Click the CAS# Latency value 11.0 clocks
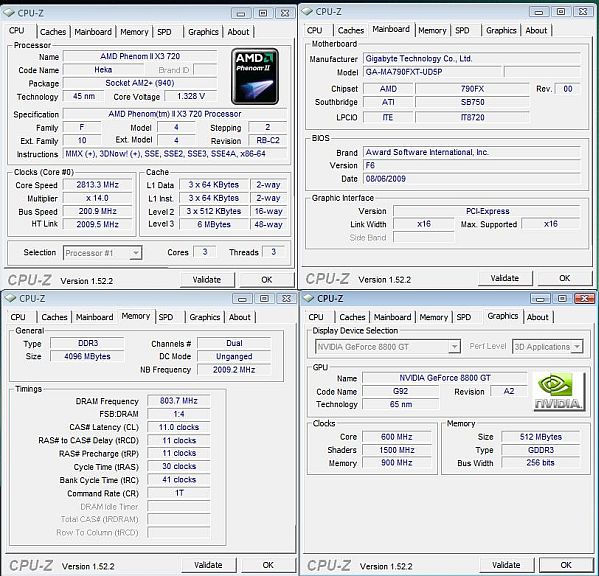This screenshot has height=576, width=599. (179, 427)
